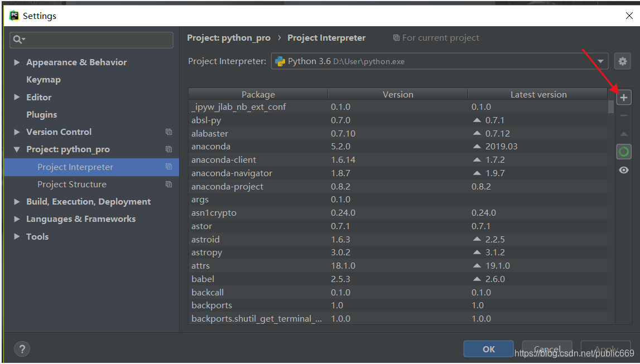Image resolution: width=640 pixels, height=364 pixels.
Task: Click the Apply button
Action: [x=606, y=350]
